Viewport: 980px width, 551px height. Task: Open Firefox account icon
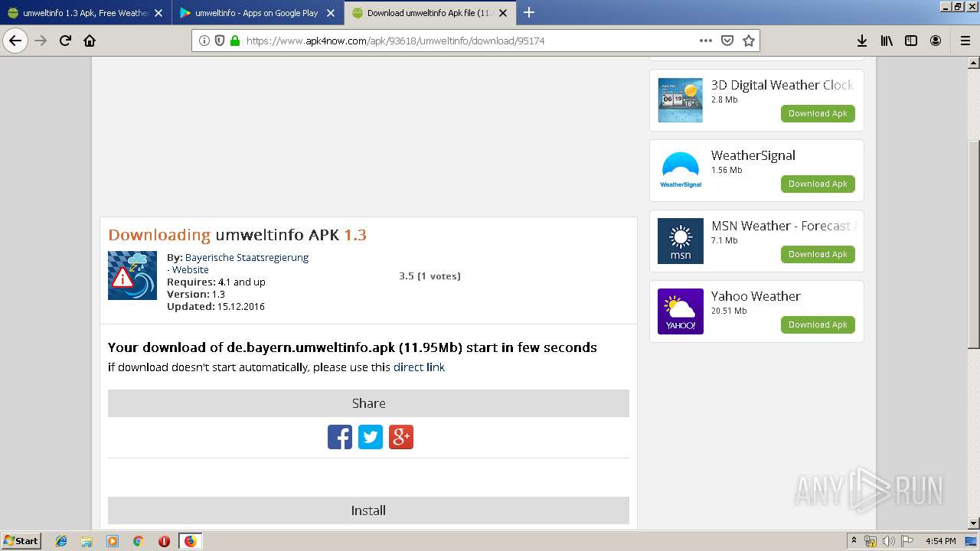[936, 41]
